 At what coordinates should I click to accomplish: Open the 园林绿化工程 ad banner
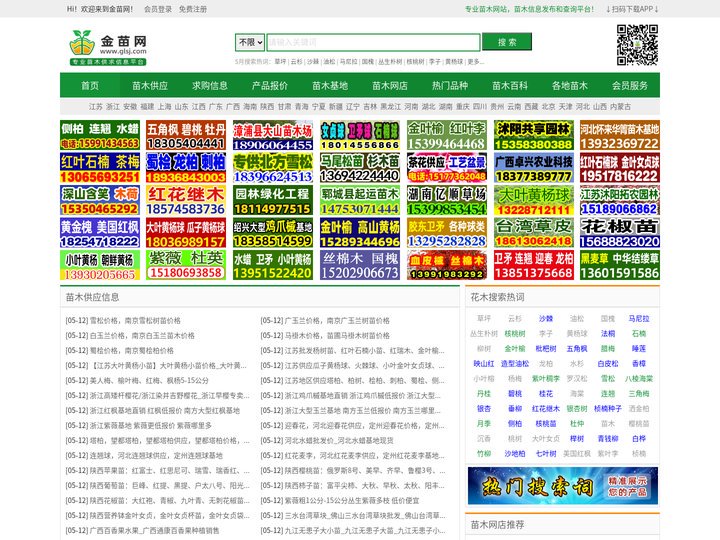point(273,200)
